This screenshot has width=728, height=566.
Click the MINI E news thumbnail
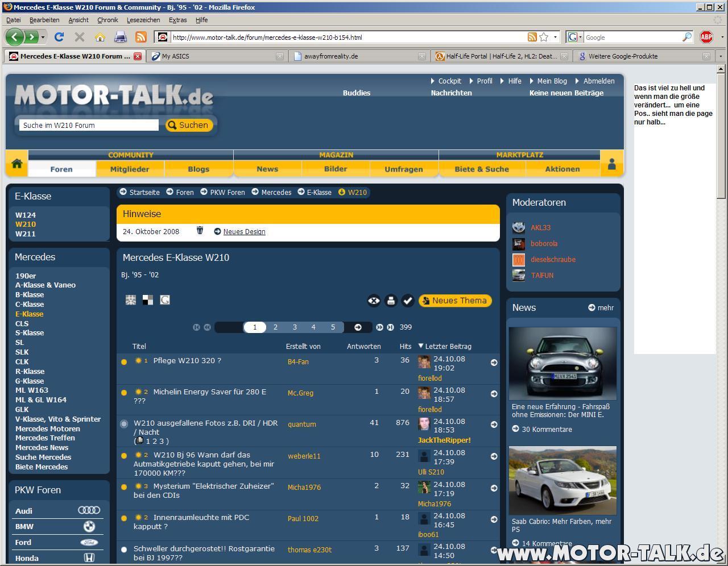pyautogui.click(x=562, y=363)
